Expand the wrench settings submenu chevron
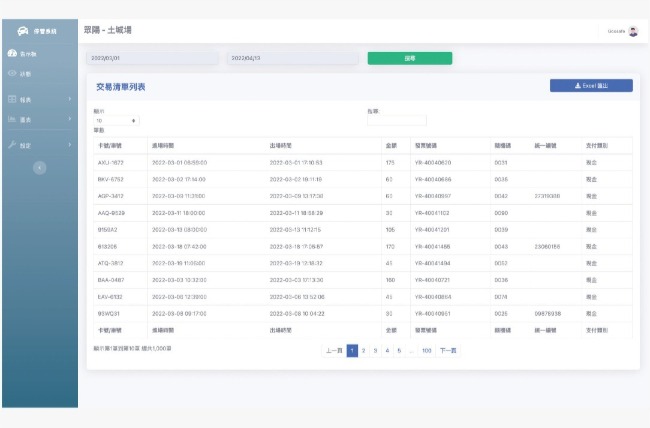 pyautogui.click(x=69, y=145)
